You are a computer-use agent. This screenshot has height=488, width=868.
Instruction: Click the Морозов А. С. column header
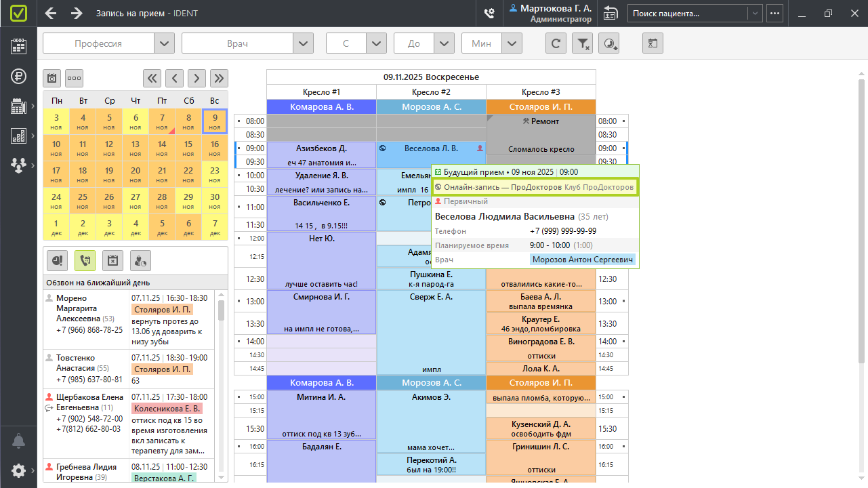click(431, 107)
